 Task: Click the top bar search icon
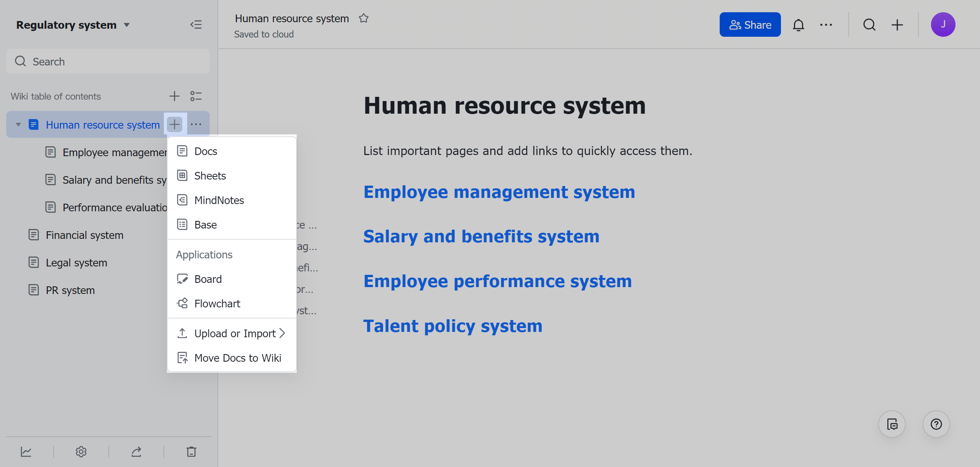[x=869, y=25]
